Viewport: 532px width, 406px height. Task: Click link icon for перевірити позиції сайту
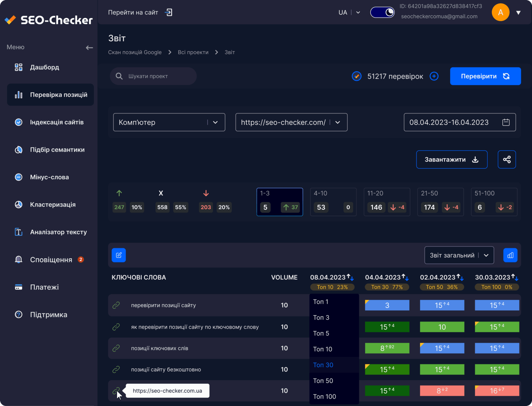116,305
